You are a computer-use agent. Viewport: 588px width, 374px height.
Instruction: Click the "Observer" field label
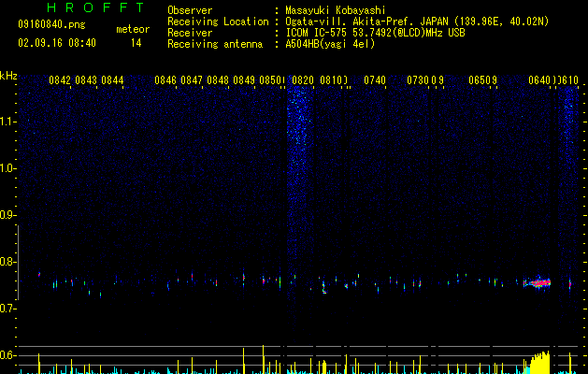pyautogui.click(x=190, y=10)
